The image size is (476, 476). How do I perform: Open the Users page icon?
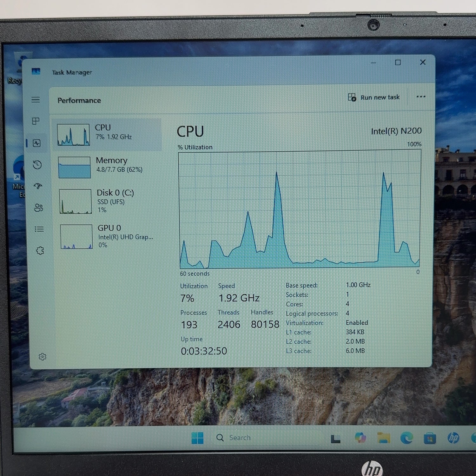tap(39, 208)
